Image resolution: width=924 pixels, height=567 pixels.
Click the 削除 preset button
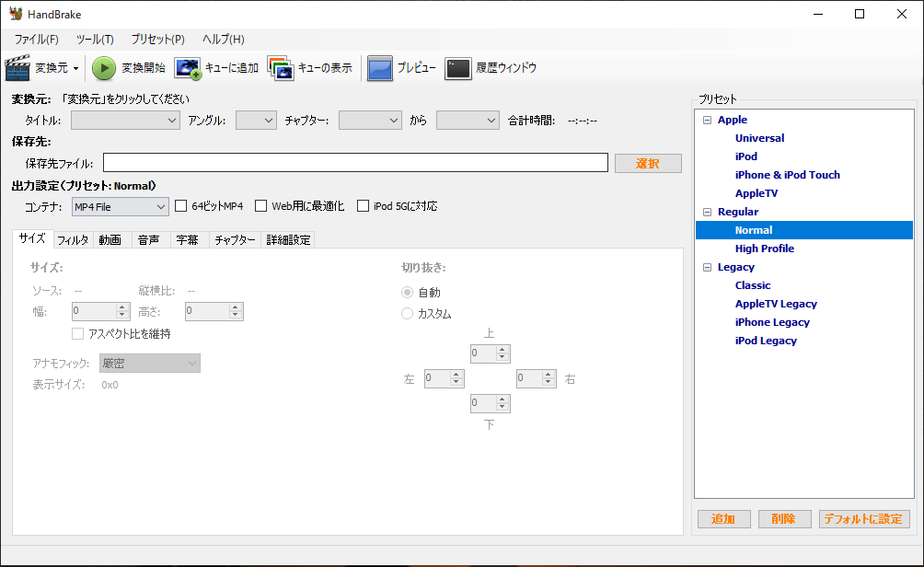point(784,518)
